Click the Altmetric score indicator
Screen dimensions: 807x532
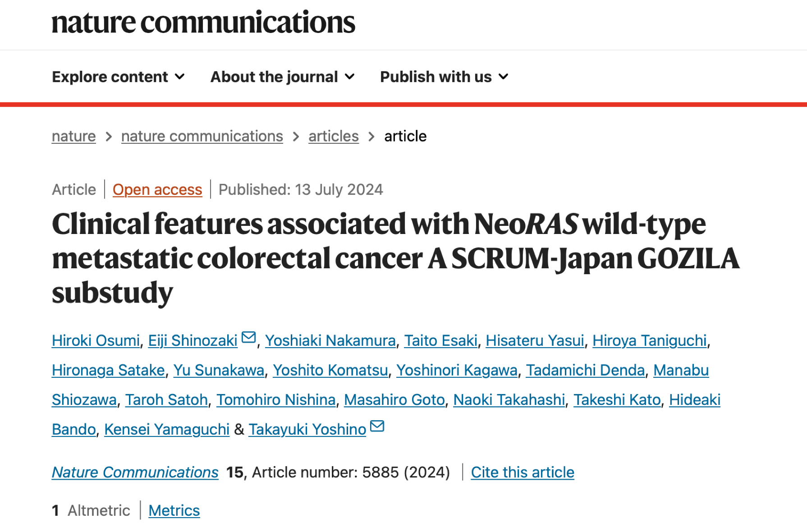(x=55, y=510)
